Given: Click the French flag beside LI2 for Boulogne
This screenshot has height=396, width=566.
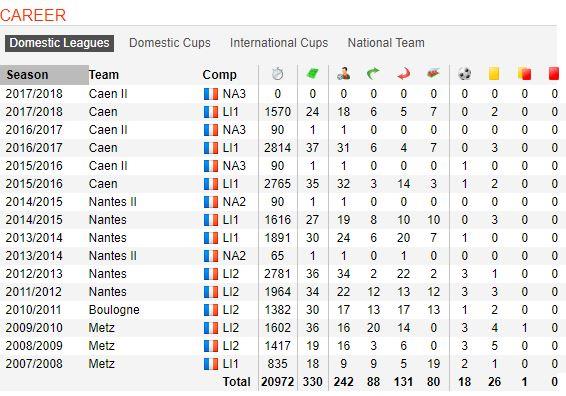Looking at the screenshot, I should coord(211,310).
